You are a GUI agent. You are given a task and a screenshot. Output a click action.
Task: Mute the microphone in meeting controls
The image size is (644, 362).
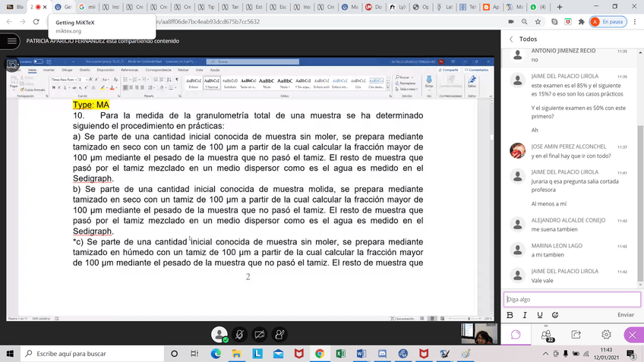point(239,334)
